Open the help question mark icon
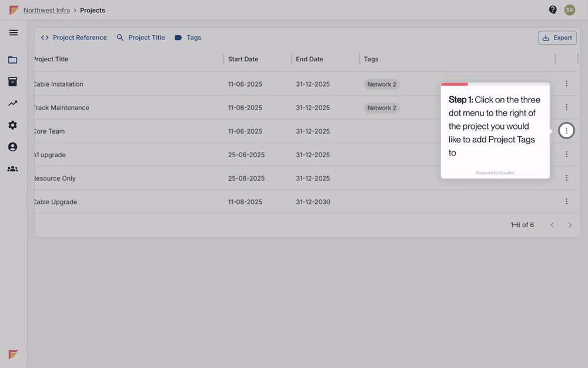This screenshot has height=368, width=588. (552, 10)
